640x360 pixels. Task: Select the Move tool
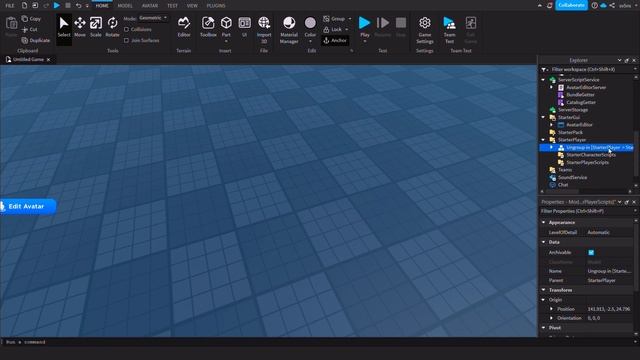pyautogui.click(x=80, y=27)
